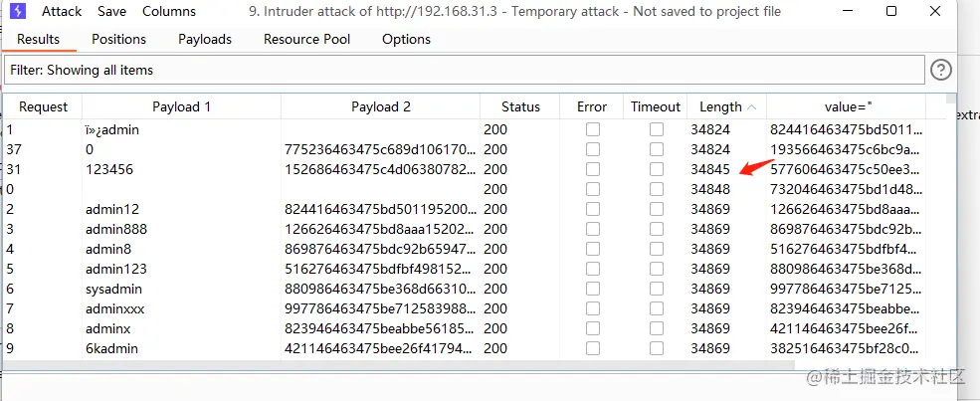Click the Burp Suite lightning logo icon
Image resolution: width=980 pixels, height=401 pixels.
19,12
